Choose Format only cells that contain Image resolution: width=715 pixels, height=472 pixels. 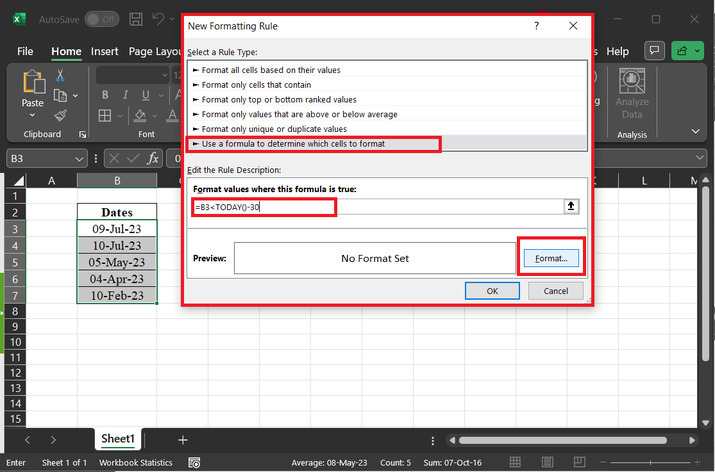coord(387,85)
